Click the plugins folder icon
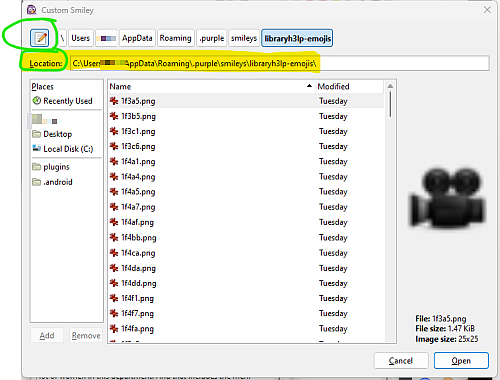Screen dimensions: 500x380 point(36,166)
